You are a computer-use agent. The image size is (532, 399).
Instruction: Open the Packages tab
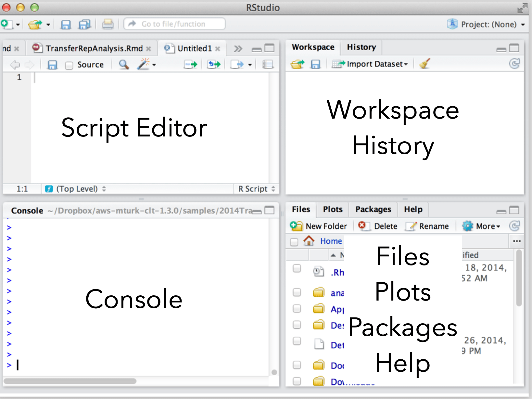click(x=373, y=209)
